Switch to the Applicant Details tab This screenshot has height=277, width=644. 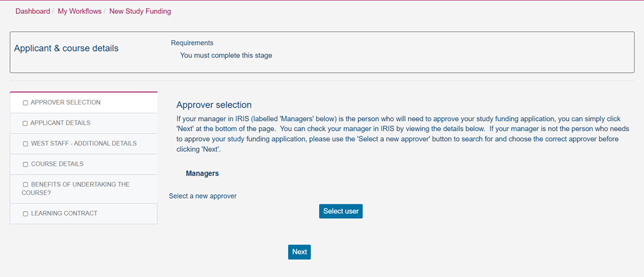pos(60,123)
